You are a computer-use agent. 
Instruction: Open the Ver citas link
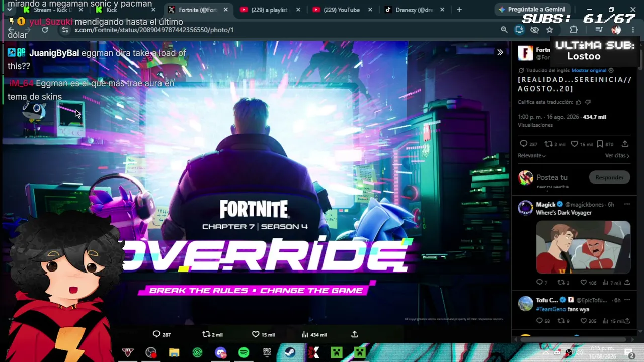click(x=617, y=156)
